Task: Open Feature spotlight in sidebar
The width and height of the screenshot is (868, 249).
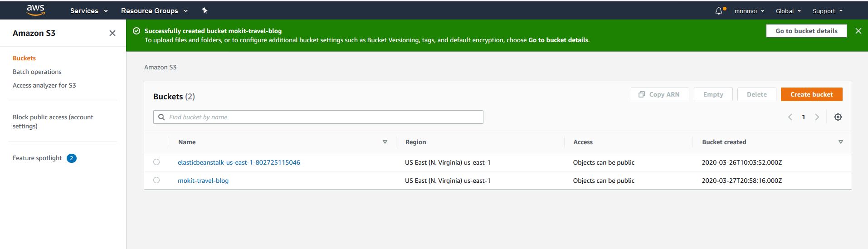Action: [37, 158]
